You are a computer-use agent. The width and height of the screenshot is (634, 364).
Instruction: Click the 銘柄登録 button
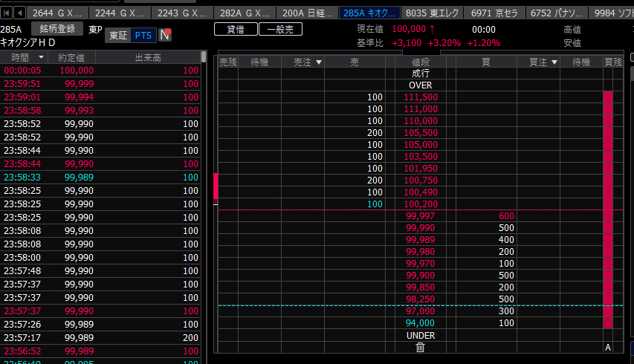tap(57, 29)
